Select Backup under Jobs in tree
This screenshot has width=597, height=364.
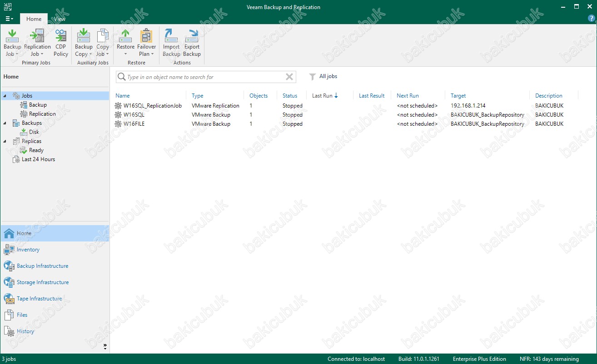click(x=38, y=105)
